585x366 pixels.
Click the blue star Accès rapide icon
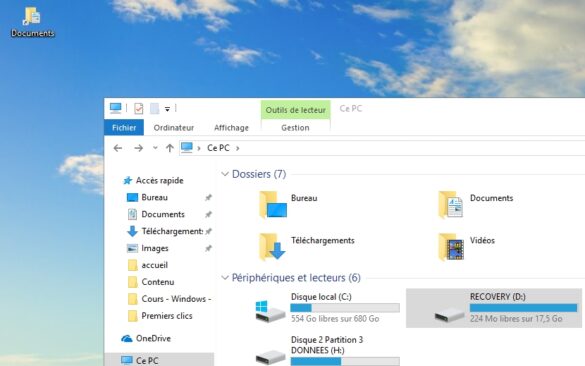[x=128, y=181]
